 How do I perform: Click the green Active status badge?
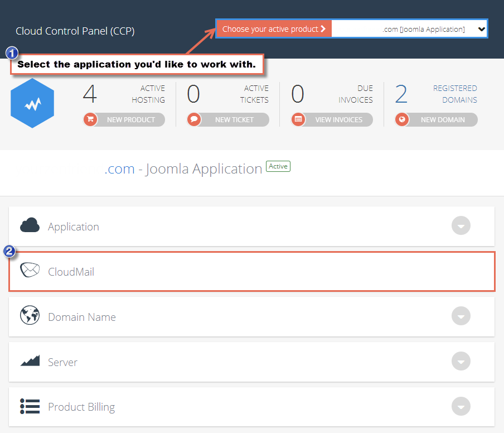pyautogui.click(x=278, y=166)
